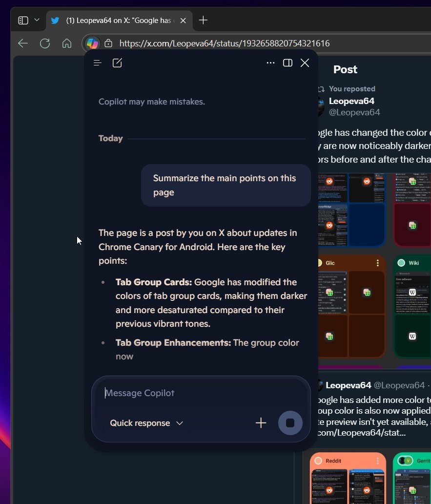Click the plus attachment button in Copilot
The height and width of the screenshot is (504, 431).
pos(261,423)
